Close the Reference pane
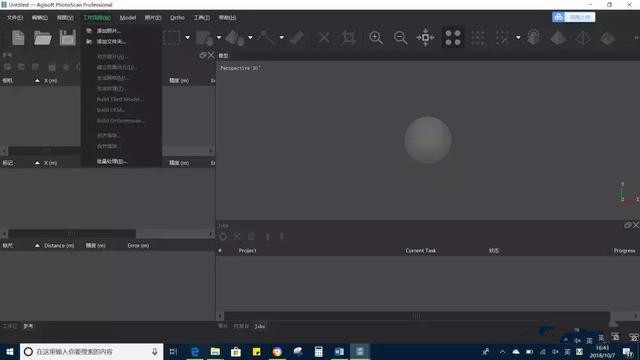 [x=211, y=55]
